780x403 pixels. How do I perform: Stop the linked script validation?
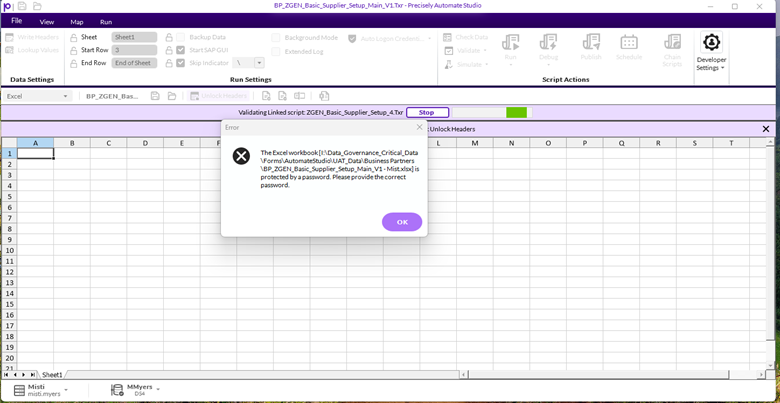coord(427,112)
